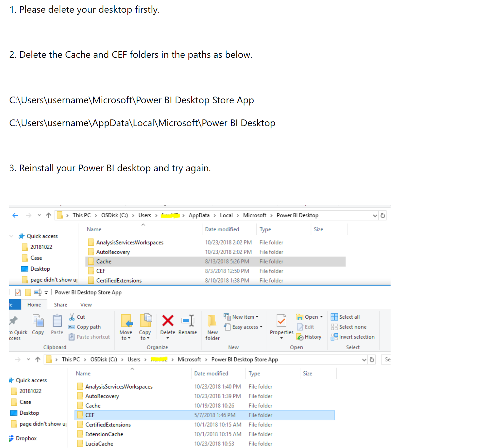Viewport: 484px width, 448px height.
Task: Click Invert selection in the ribbon
Action: point(353,337)
